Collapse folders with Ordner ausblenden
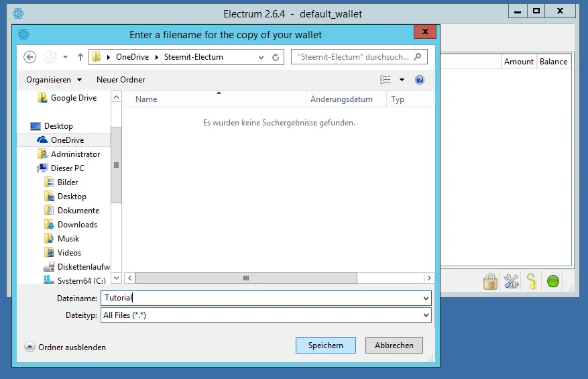 click(65, 347)
